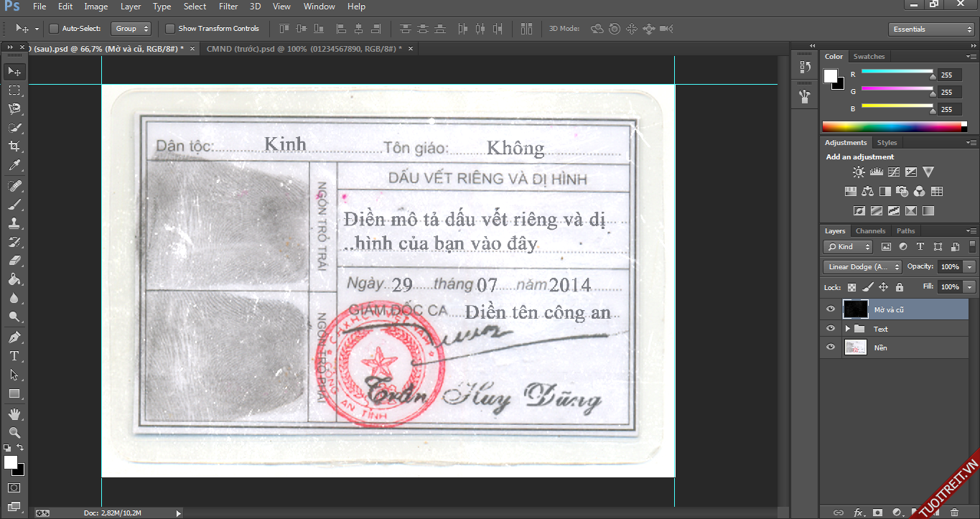Viewport: 980px width, 519px height.
Task: Open the Linear Dodge blend mode dropdown
Action: click(862, 266)
